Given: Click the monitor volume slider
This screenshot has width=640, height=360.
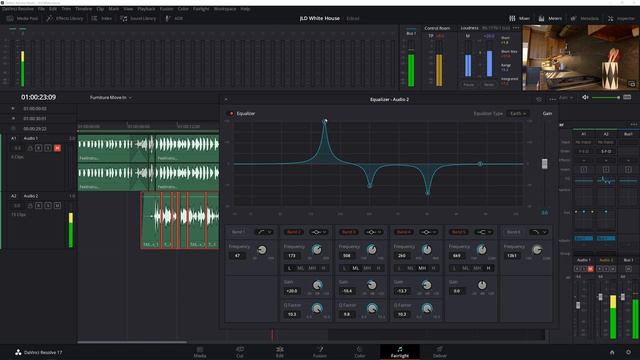Looking at the screenshot, I should coord(606,98).
